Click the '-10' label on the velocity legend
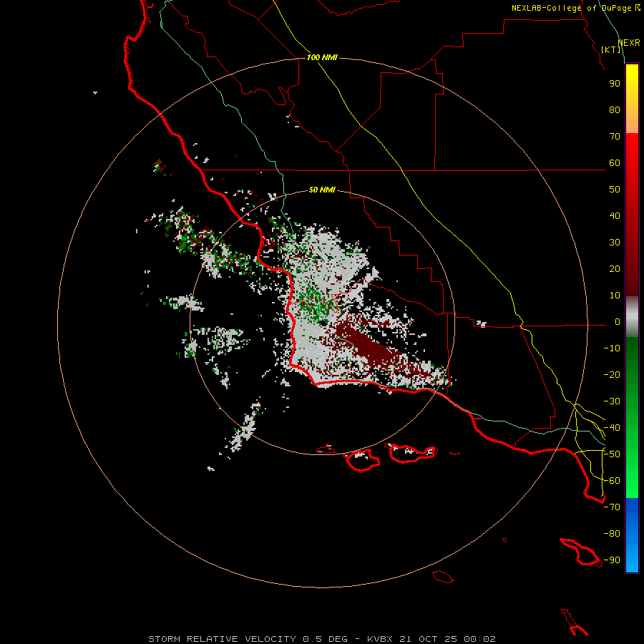The image size is (644, 644). click(x=612, y=348)
